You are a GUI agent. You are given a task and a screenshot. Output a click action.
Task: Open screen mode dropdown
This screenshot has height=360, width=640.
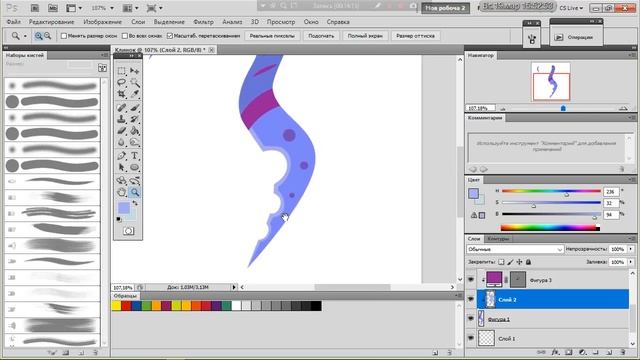pos(154,8)
